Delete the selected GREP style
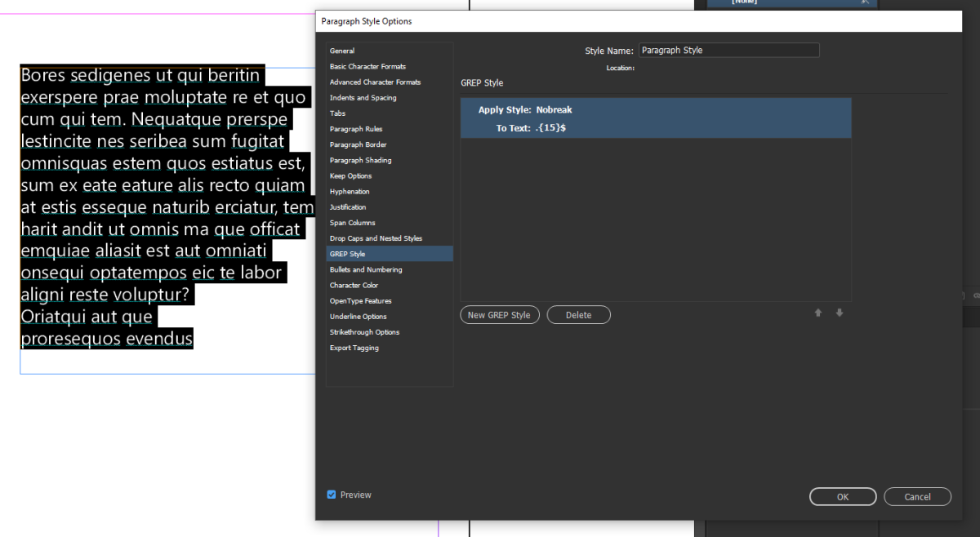The image size is (980, 537). [578, 314]
